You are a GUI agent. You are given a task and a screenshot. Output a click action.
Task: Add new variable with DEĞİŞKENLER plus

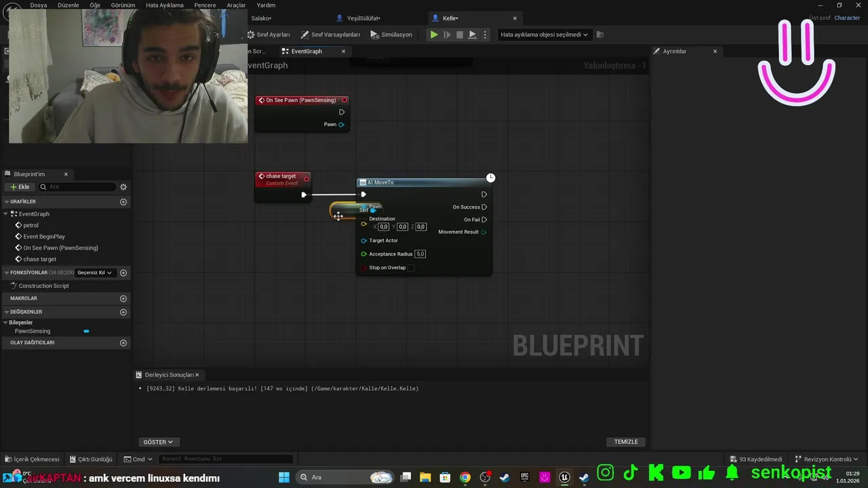click(x=123, y=312)
